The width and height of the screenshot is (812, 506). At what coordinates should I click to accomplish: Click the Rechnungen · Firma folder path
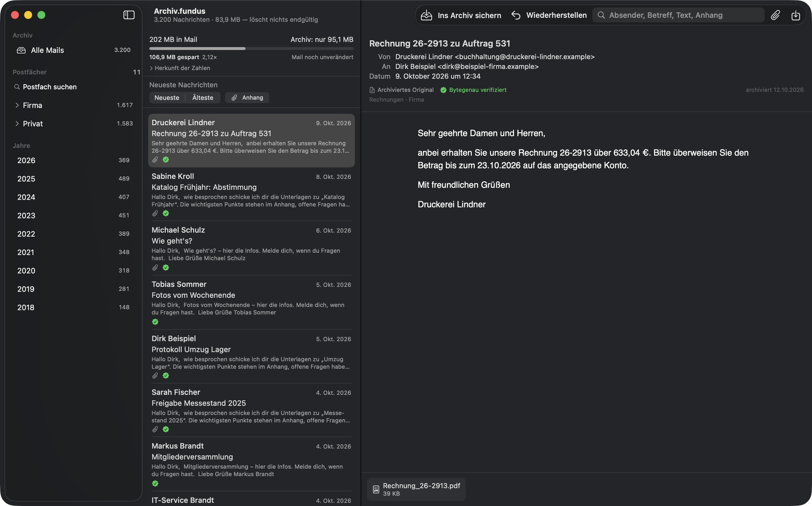click(x=397, y=100)
